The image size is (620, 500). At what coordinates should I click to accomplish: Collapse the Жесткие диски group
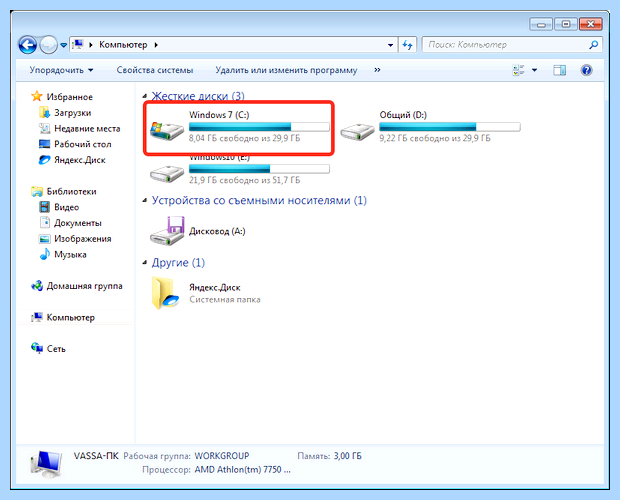pyautogui.click(x=145, y=96)
